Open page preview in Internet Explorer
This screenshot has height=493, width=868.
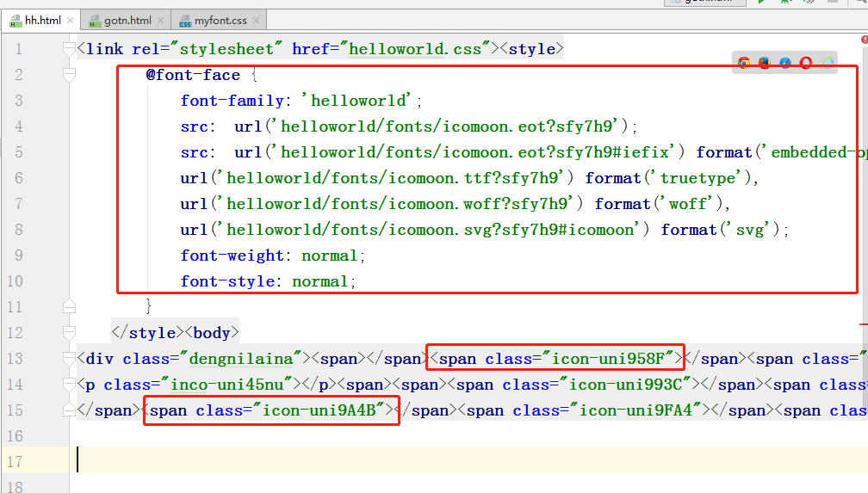point(827,63)
